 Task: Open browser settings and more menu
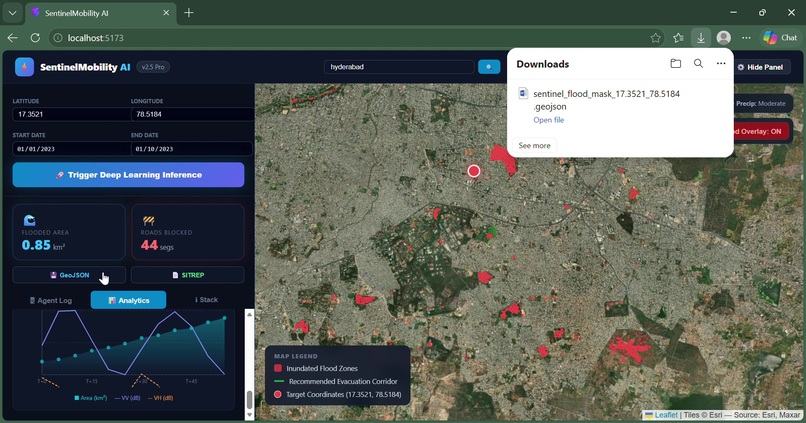[746, 38]
